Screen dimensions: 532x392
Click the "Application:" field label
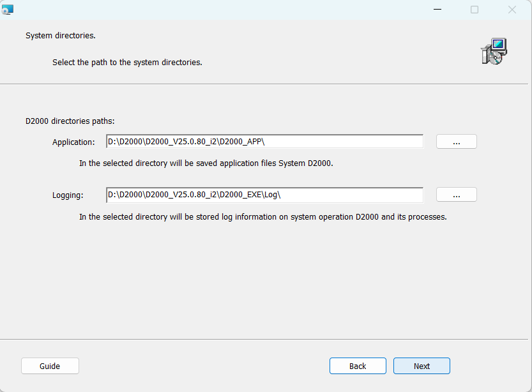tap(73, 142)
